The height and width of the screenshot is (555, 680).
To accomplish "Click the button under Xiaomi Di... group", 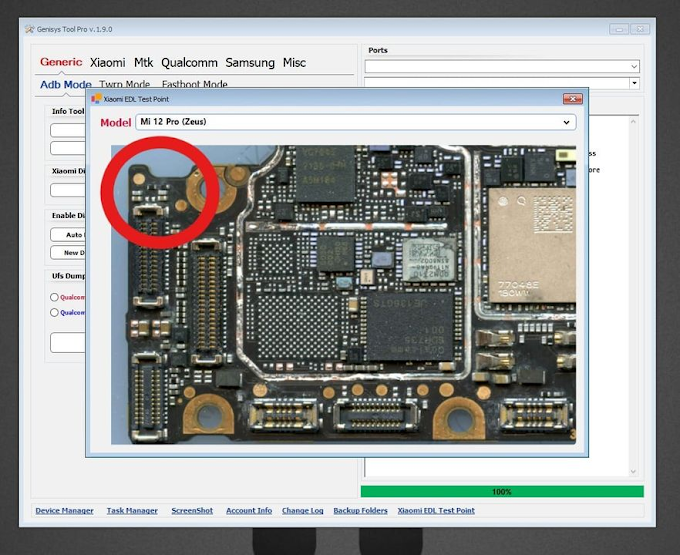I will click(x=68, y=190).
